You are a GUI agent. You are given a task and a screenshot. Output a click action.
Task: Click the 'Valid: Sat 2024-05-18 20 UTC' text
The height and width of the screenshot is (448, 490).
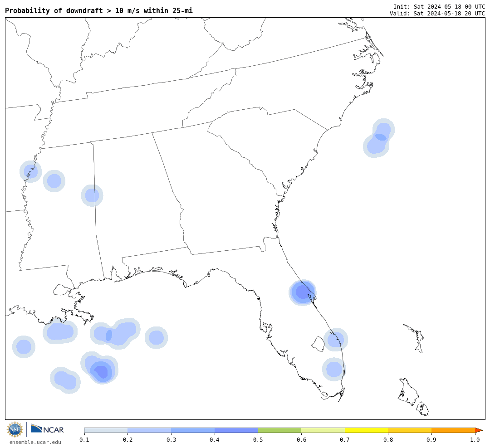(x=437, y=14)
